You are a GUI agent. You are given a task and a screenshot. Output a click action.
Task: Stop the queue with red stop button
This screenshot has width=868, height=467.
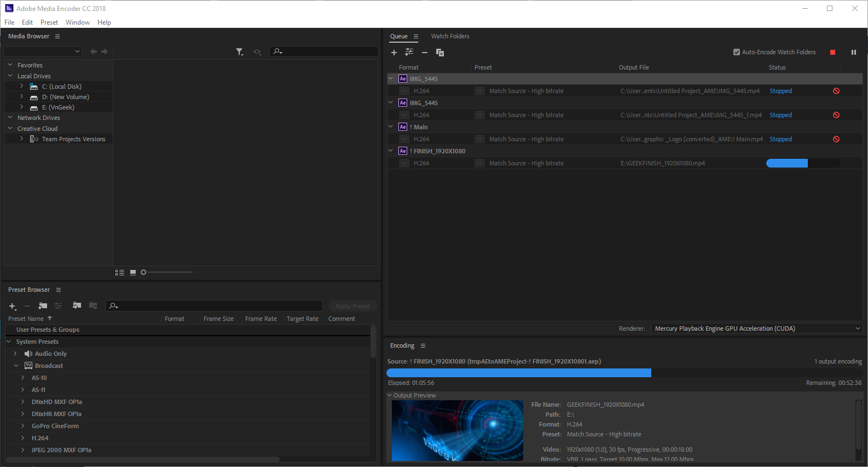pos(832,52)
